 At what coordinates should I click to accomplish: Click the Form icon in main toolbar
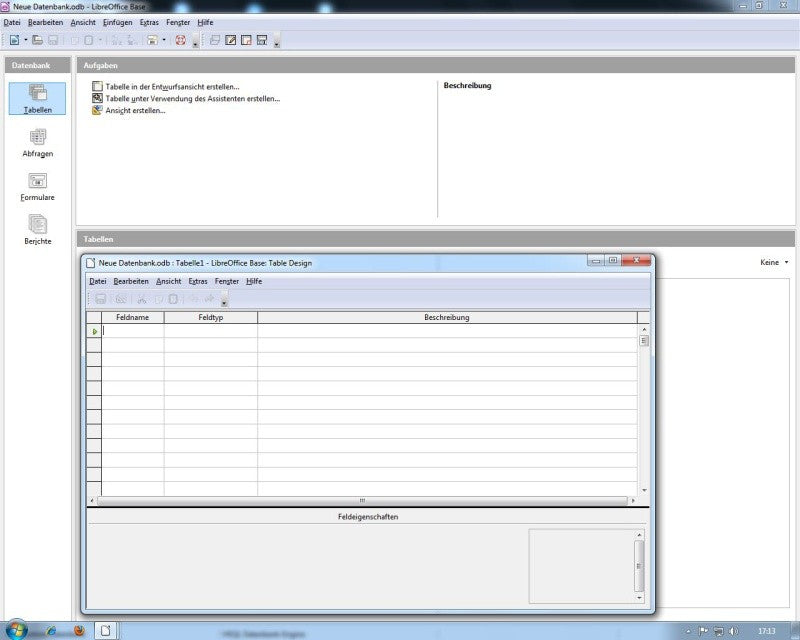pos(152,40)
